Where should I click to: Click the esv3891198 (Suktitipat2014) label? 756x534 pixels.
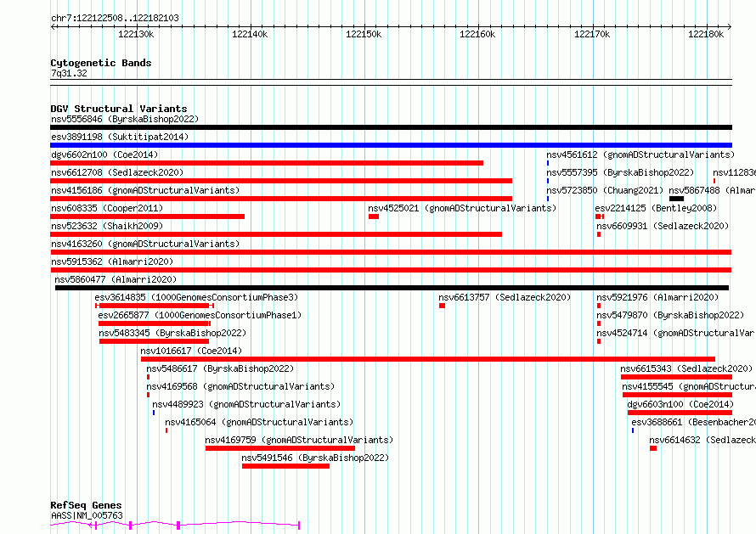(120, 137)
